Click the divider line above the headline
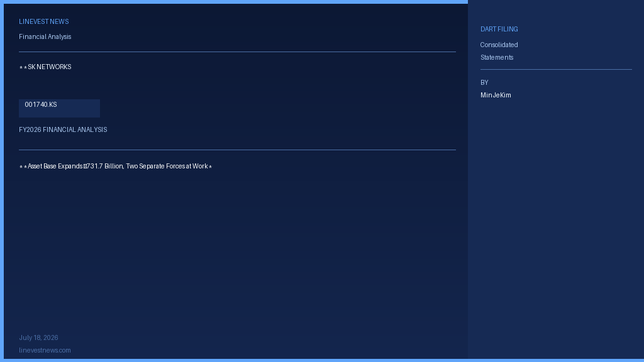 pyautogui.click(x=237, y=150)
